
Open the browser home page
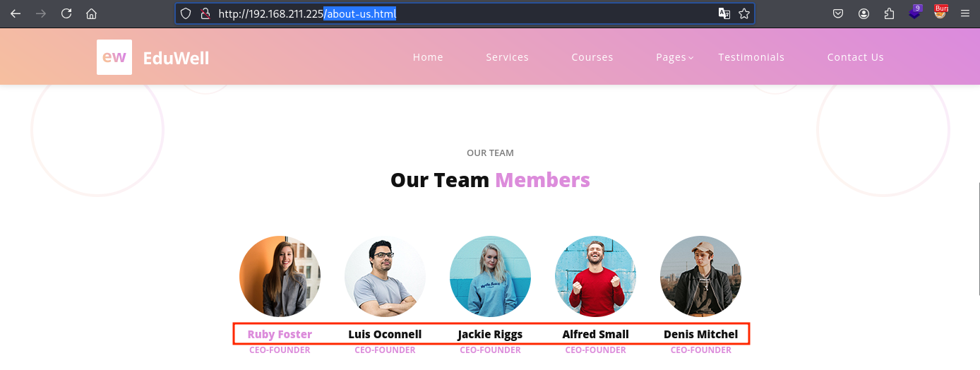(91, 13)
